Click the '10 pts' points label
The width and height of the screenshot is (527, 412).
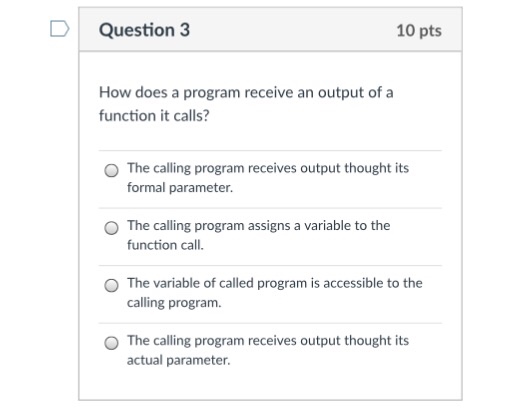coord(419,31)
